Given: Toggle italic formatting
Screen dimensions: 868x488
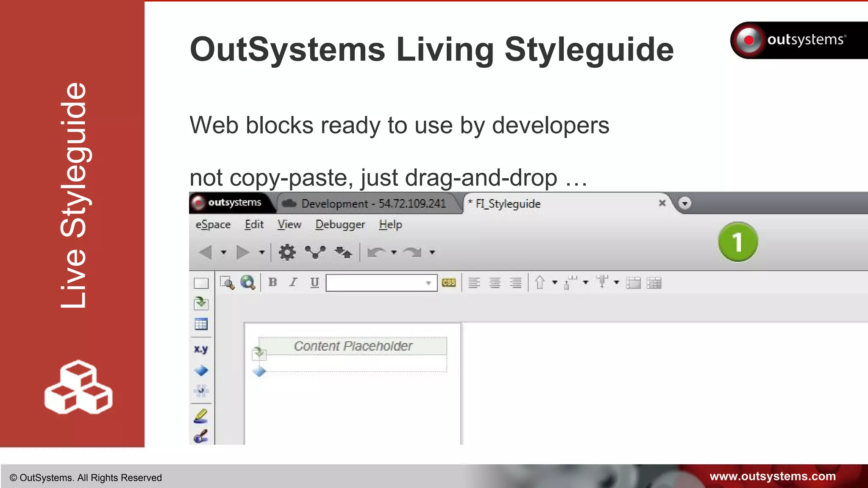Looking at the screenshot, I should [x=293, y=283].
